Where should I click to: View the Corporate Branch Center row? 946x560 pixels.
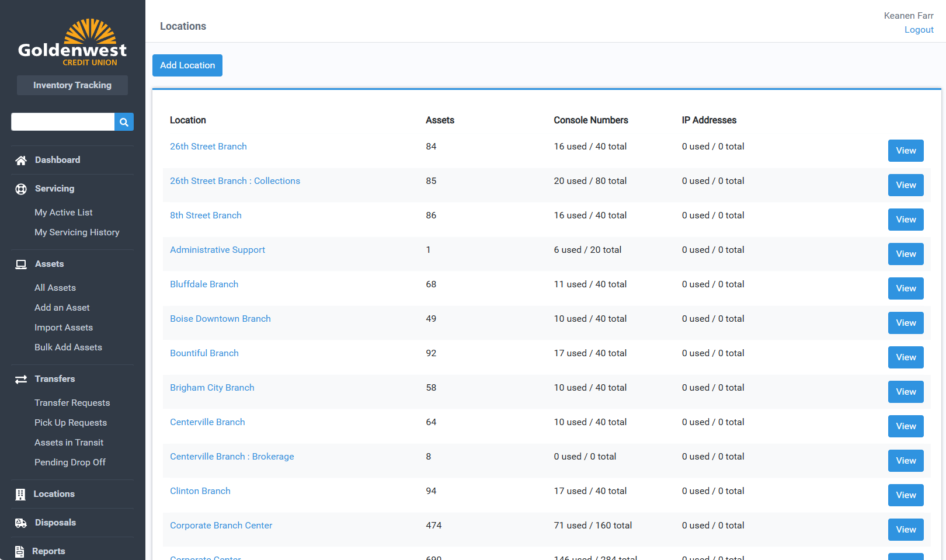pyautogui.click(x=905, y=530)
